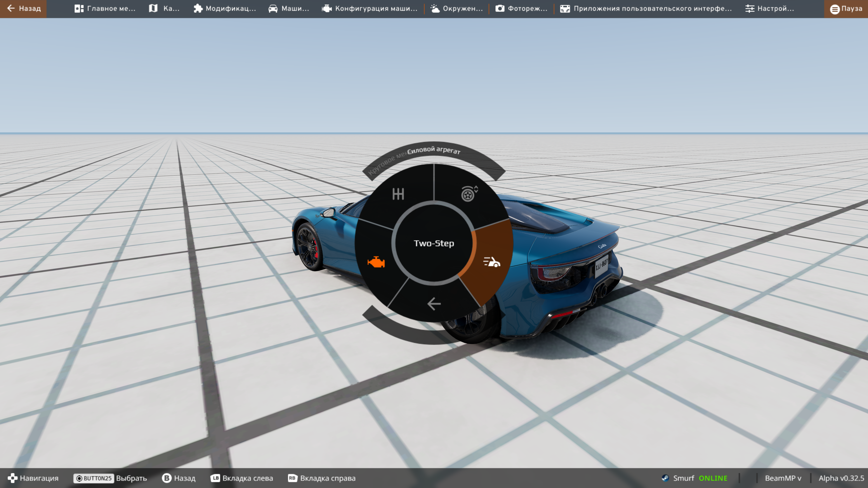This screenshot has height=488, width=868.
Task: Open the Модификации puzzle-piece tab
Action: (x=225, y=8)
